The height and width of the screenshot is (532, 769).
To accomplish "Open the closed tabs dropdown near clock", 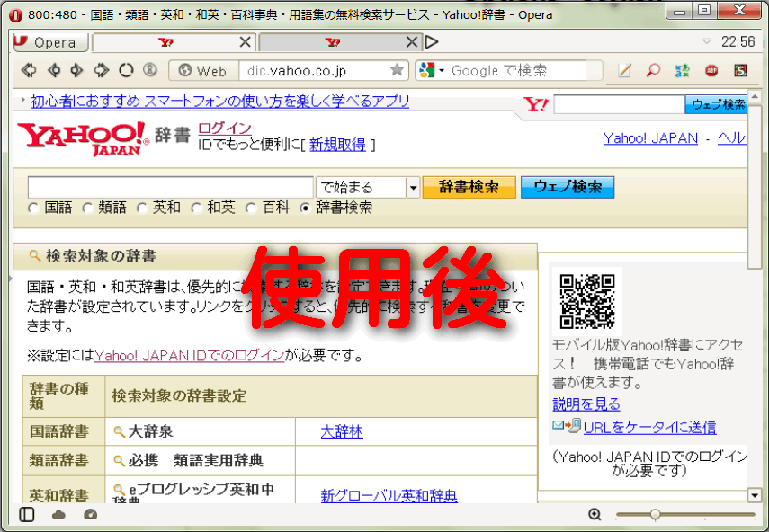I will click(707, 41).
